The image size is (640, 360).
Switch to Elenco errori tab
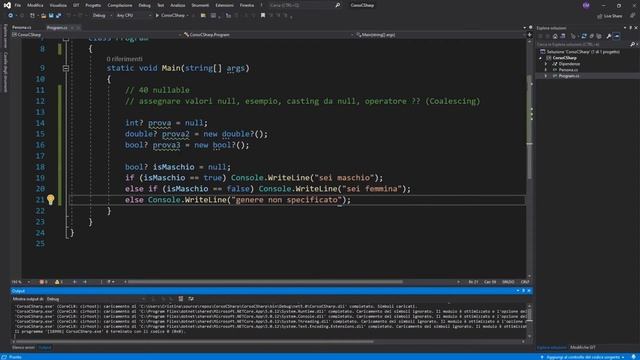click(x=23, y=347)
